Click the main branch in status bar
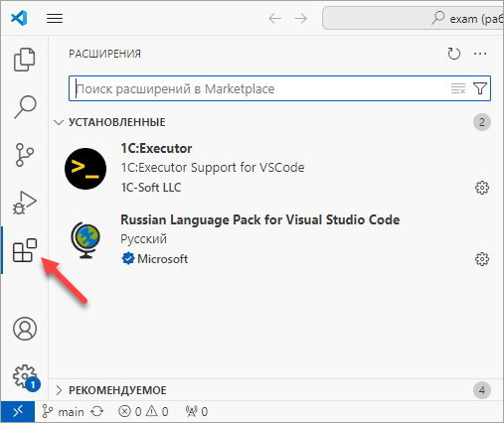 tap(63, 412)
